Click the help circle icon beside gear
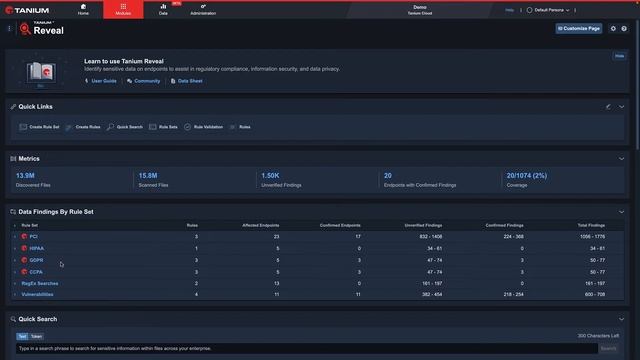The width and height of the screenshot is (640, 360). (624, 29)
